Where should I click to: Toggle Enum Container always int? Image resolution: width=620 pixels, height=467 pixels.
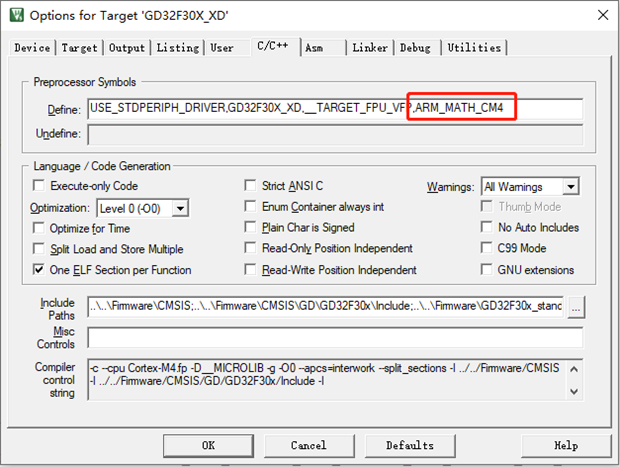250,206
